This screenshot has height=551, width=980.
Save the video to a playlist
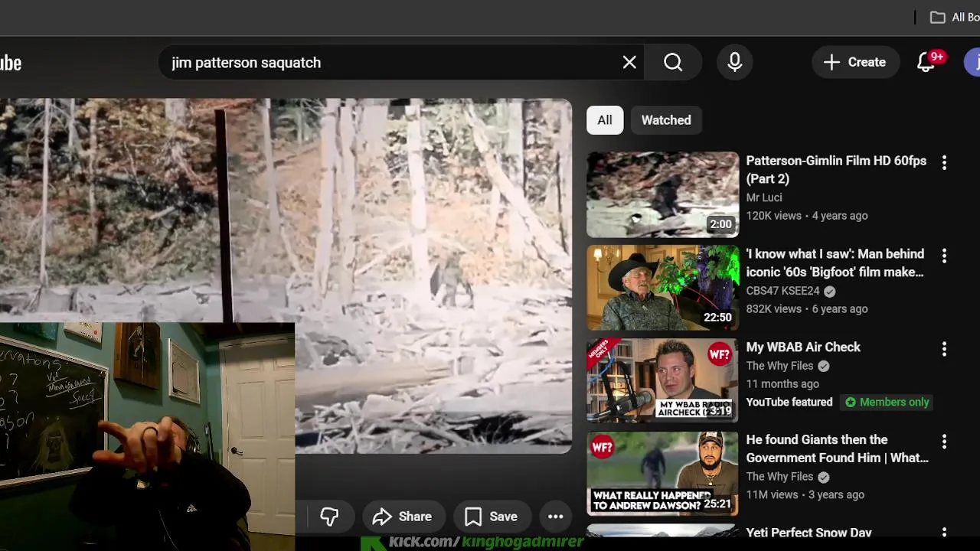[492, 517]
